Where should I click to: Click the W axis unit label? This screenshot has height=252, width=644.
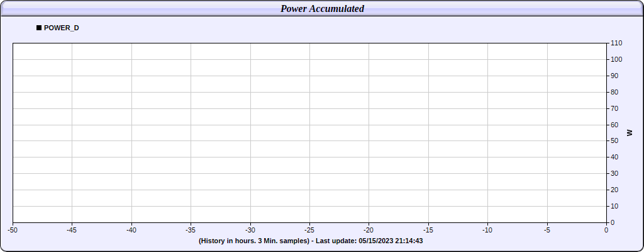630,132
